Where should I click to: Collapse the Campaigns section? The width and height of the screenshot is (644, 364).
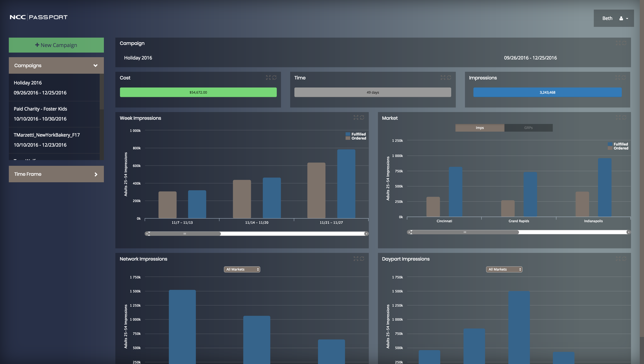coord(95,66)
